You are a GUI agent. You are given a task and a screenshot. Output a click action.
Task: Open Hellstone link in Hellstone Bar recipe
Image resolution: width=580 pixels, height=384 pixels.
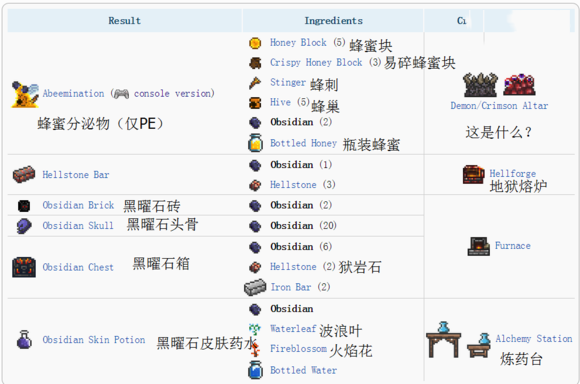click(293, 185)
